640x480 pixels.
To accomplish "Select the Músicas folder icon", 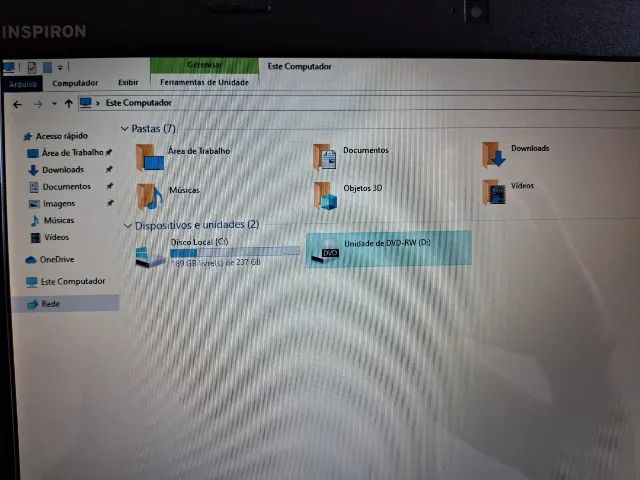I will click(x=149, y=197).
